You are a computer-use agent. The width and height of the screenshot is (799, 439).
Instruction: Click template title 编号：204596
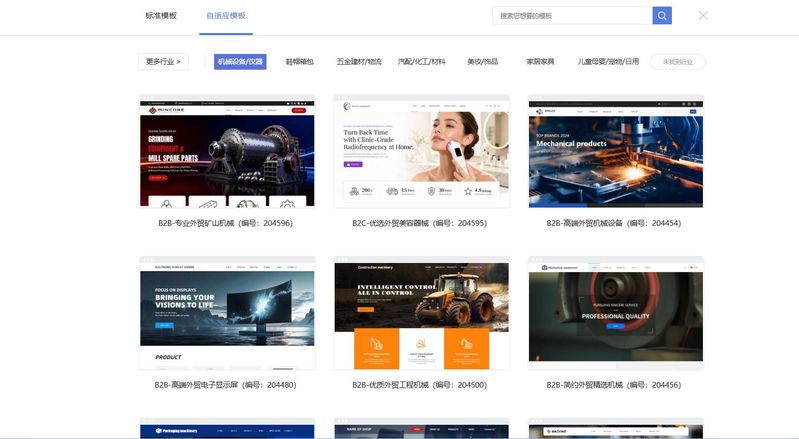click(x=225, y=223)
